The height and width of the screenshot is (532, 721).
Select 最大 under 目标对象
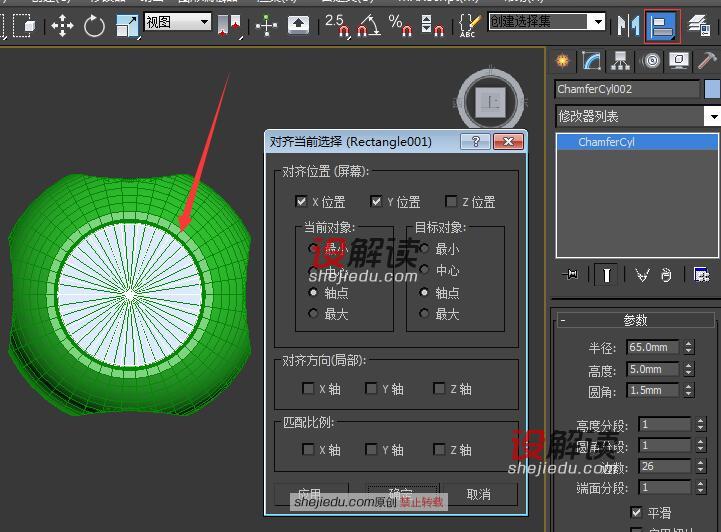point(424,314)
